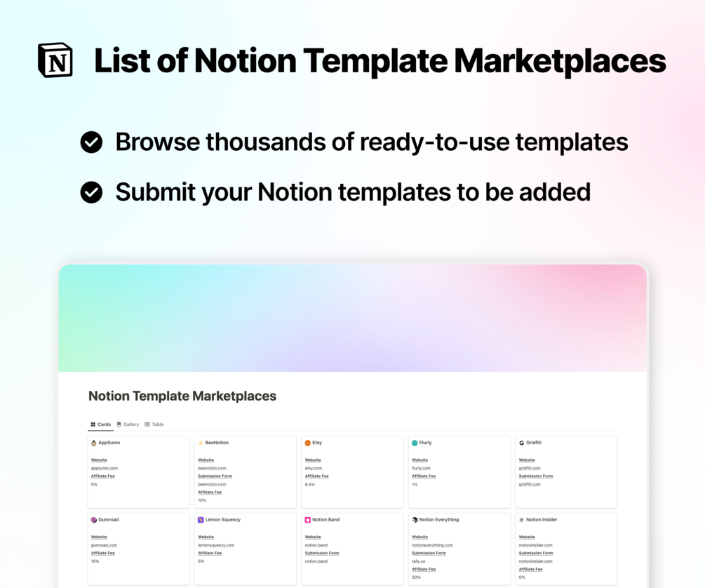Select the 10% fee in Gumroad card

(95, 561)
